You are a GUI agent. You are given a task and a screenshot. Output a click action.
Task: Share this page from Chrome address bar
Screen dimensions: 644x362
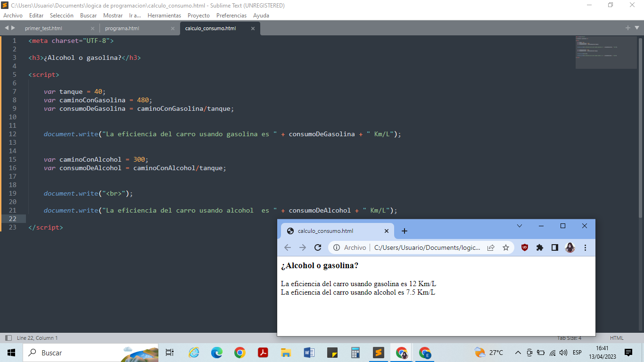pyautogui.click(x=491, y=247)
